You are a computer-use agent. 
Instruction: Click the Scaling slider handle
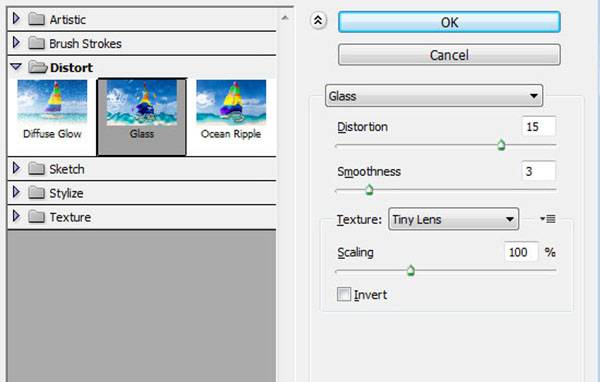click(411, 271)
